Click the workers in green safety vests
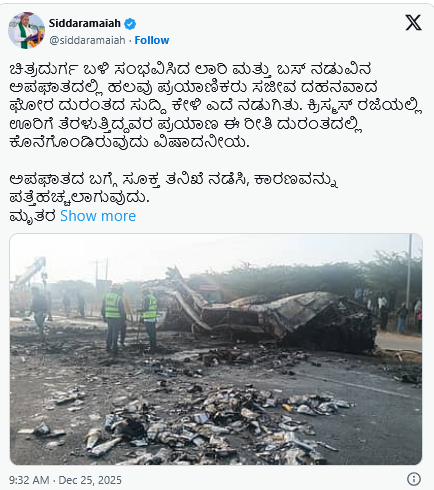Viewport: 434px width, 490px height. (130, 318)
